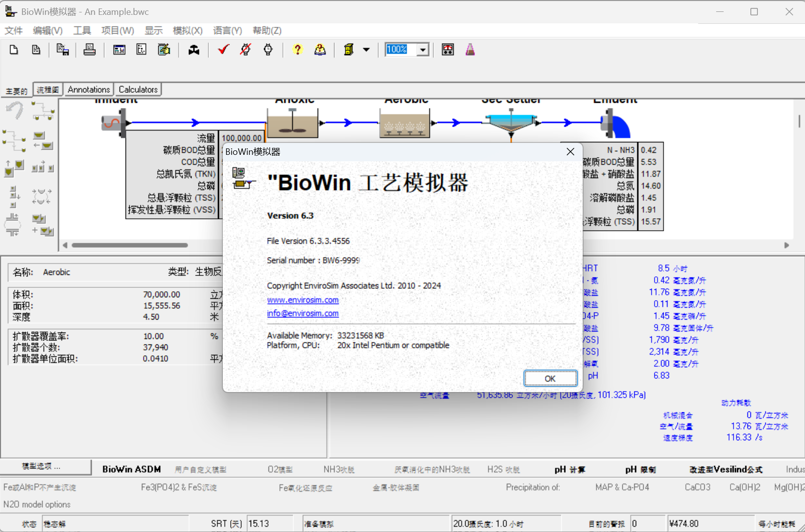
Task: Open the 项目(W) menu
Action: click(118, 31)
